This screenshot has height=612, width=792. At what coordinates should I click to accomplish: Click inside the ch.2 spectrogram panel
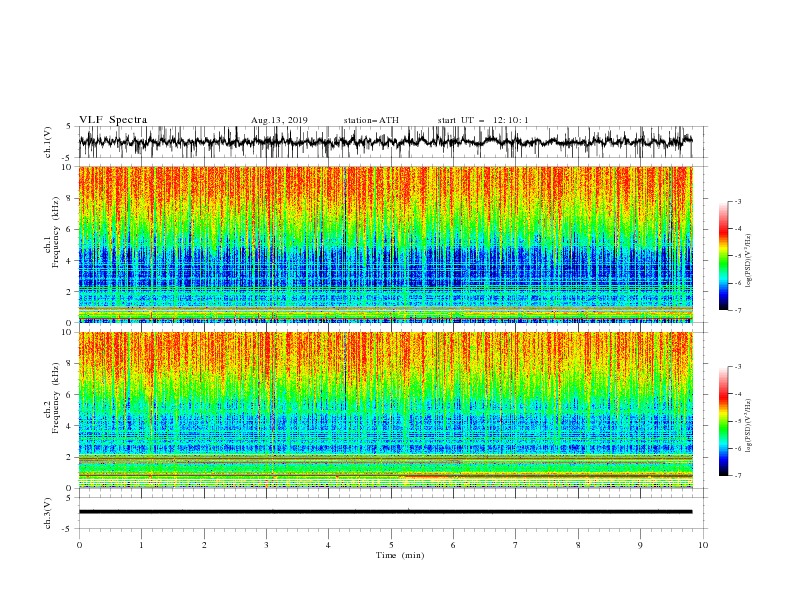point(385,410)
